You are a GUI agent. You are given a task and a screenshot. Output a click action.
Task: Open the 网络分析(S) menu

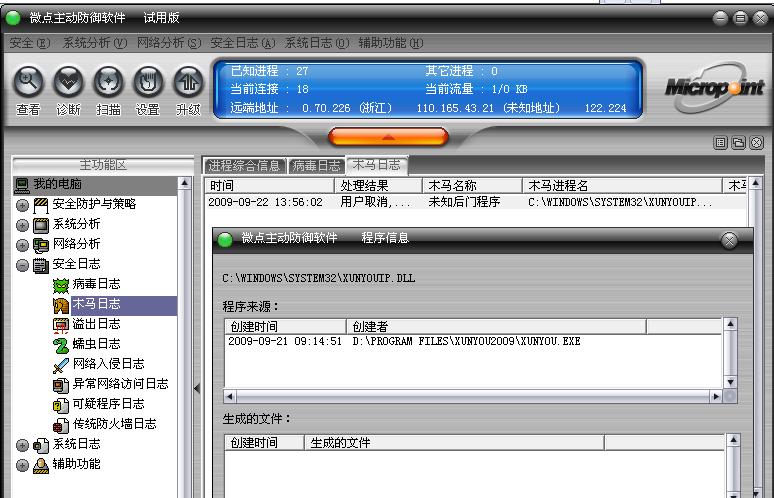pos(169,43)
